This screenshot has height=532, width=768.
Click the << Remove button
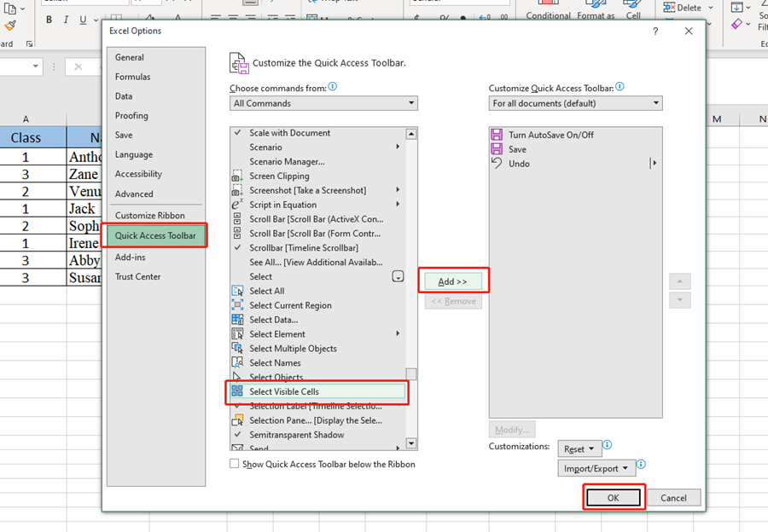453,301
